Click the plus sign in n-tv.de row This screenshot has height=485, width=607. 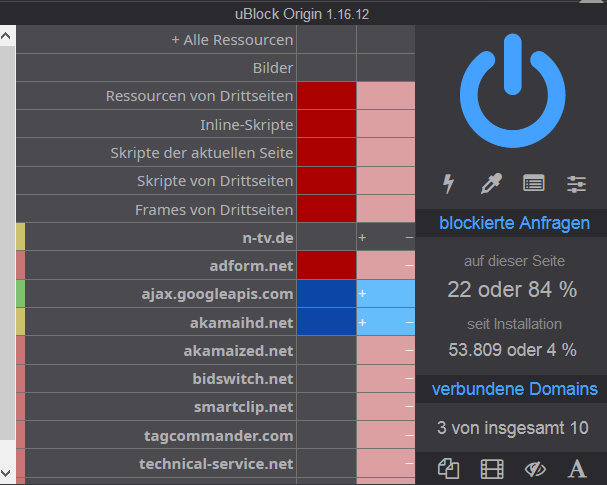click(363, 237)
